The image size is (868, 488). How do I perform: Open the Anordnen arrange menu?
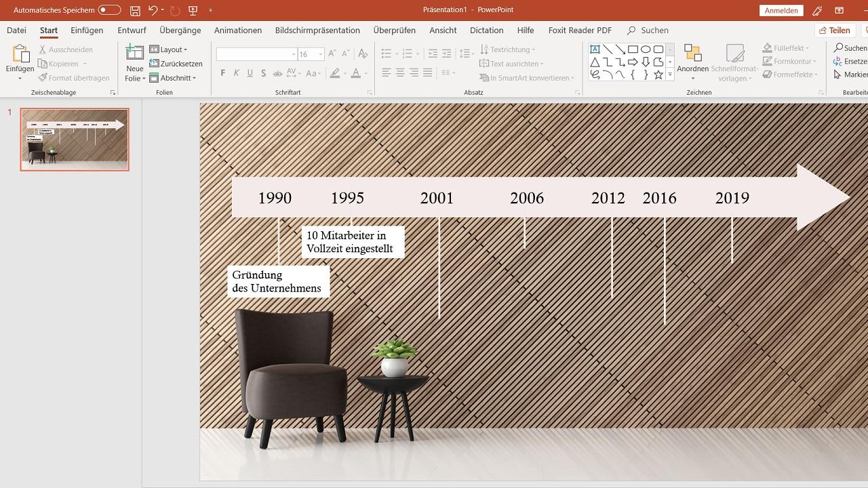coord(693,62)
